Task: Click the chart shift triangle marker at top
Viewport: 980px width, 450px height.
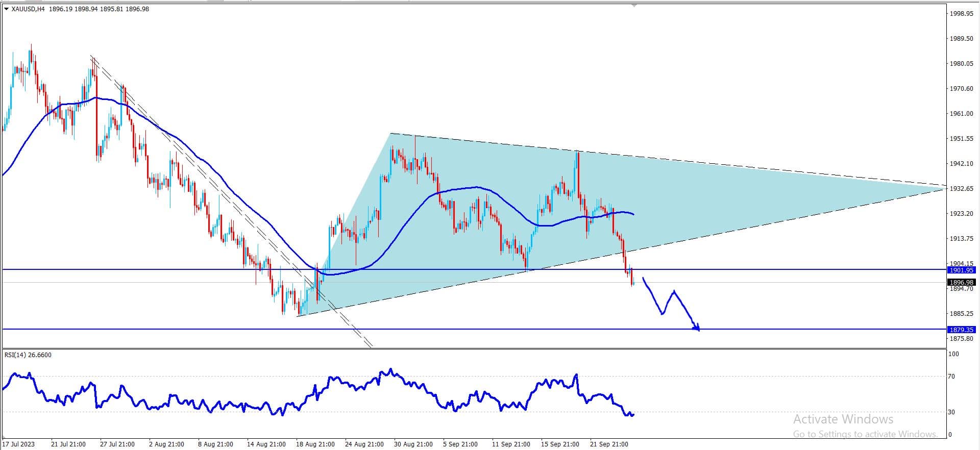Action: (x=634, y=5)
